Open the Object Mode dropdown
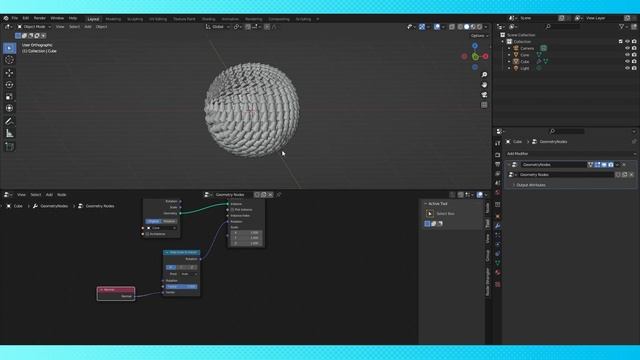The height and width of the screenshot is (360, 640). [x=34, y=27]
